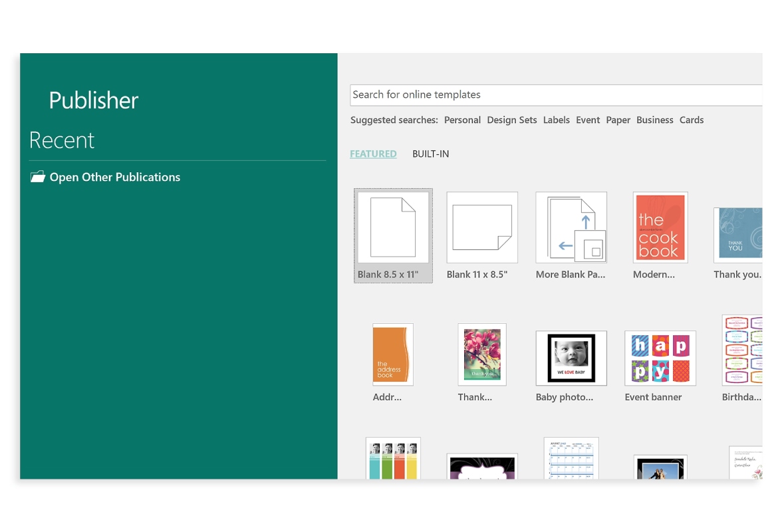Image resolution: width=782 pixels, height=532 pixels.
Task: Open the Business suggested search
Action: (x=654, y=120)
